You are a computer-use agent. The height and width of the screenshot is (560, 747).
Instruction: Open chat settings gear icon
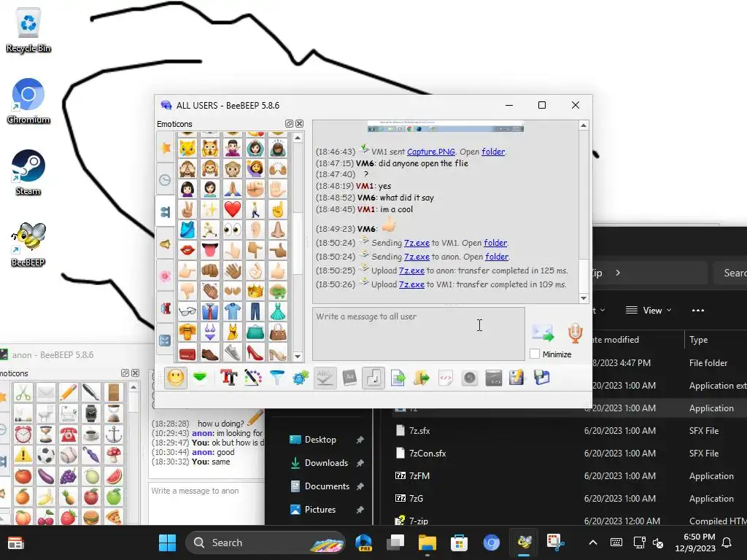click(301, 378)
